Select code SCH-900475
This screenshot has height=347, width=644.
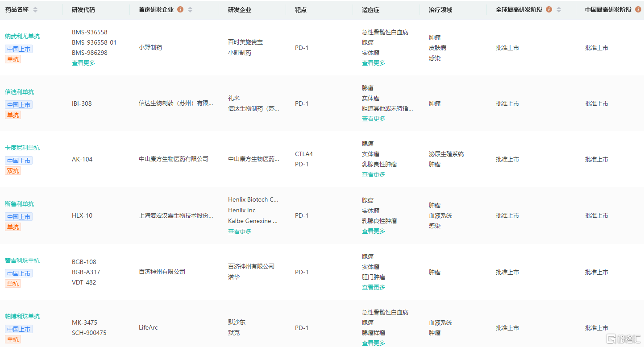(89, 333)
